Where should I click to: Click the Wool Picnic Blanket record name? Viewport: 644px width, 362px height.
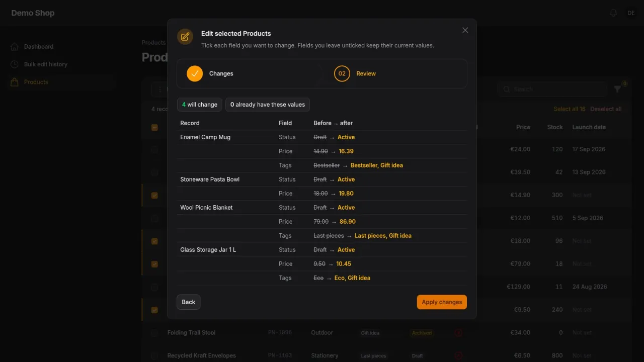(206, 208)
